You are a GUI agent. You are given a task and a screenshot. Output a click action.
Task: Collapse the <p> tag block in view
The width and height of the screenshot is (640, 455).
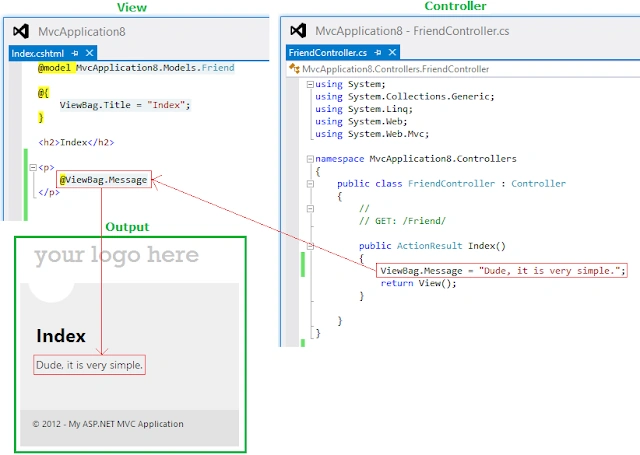(x=33, y=167)
